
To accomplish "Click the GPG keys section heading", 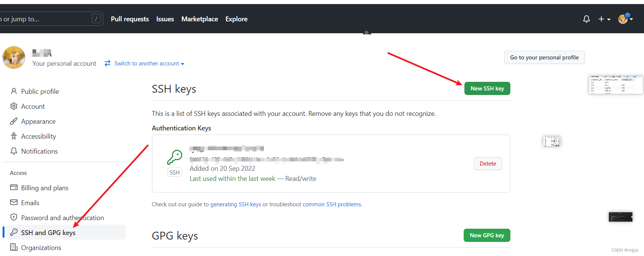I will 175,236.
